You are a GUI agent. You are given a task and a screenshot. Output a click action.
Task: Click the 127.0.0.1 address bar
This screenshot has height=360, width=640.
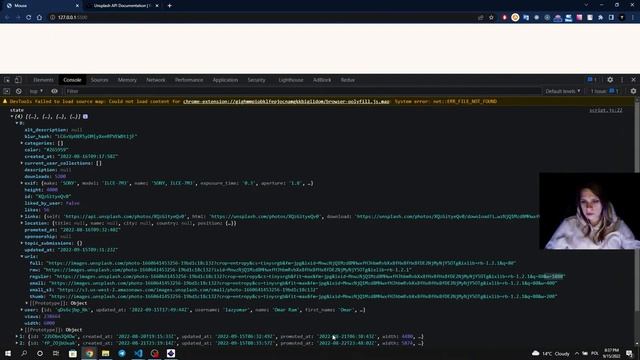coord(261,18)
